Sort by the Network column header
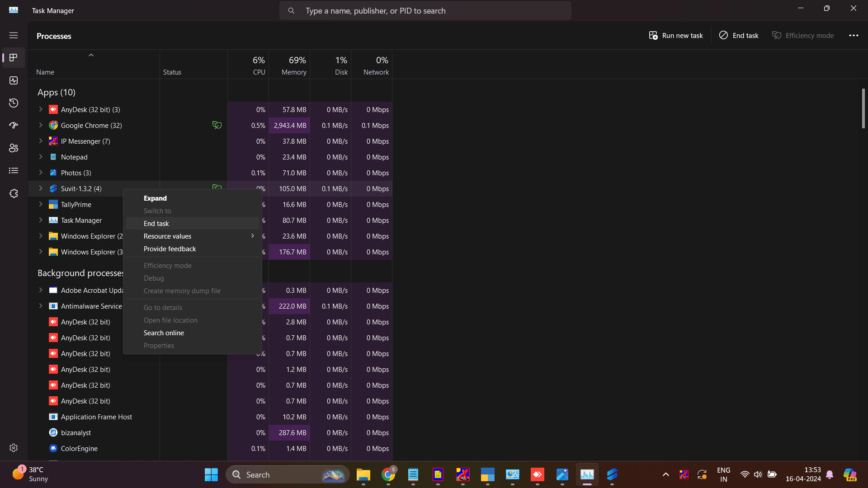Image resolution: width=868 pixels, height=488 pixels. [372, 64]
